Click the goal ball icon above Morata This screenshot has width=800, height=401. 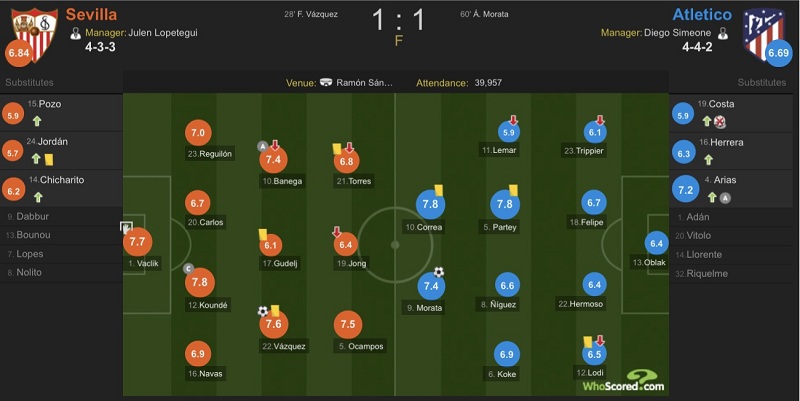click(439, 272)
